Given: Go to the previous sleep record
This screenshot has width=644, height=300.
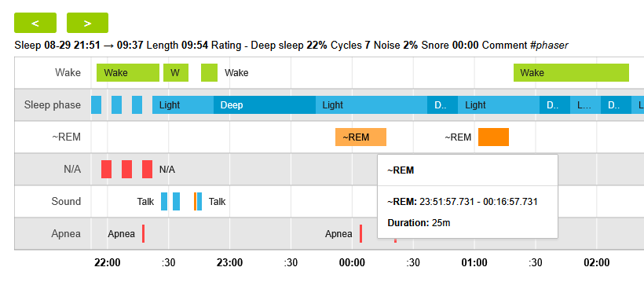Looking at the screenshot, I should point(35,23).
